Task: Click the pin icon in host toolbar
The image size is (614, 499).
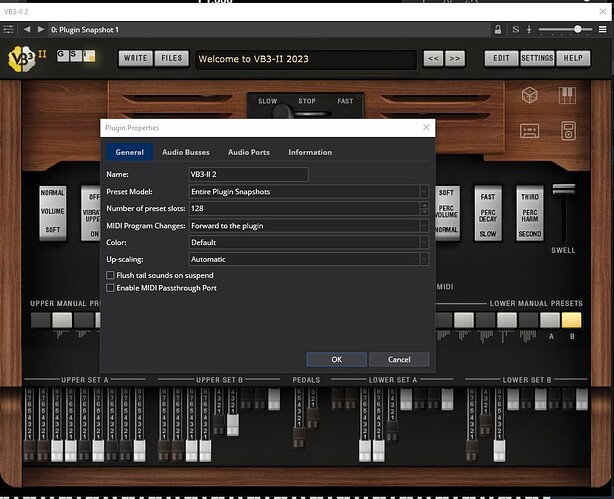Action: coord(529,29)
